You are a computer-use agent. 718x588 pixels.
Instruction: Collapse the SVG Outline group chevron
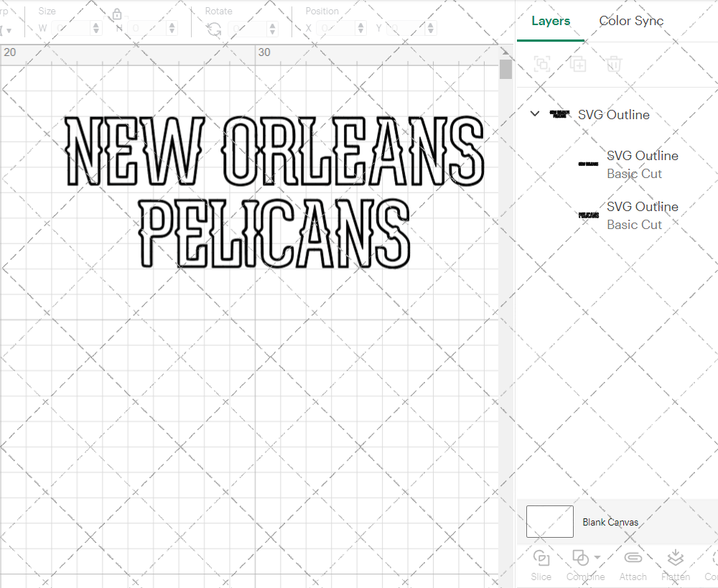click(x=534, y=113)
